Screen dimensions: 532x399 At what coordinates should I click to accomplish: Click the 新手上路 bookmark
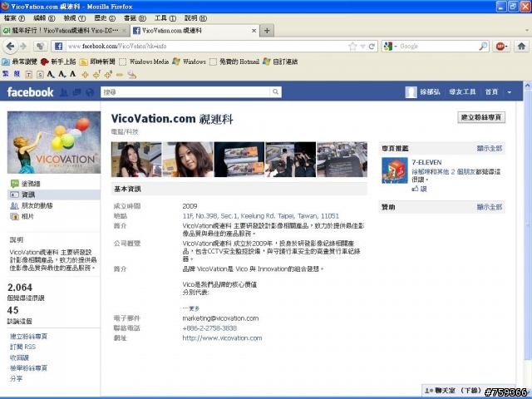click(58, 62)
